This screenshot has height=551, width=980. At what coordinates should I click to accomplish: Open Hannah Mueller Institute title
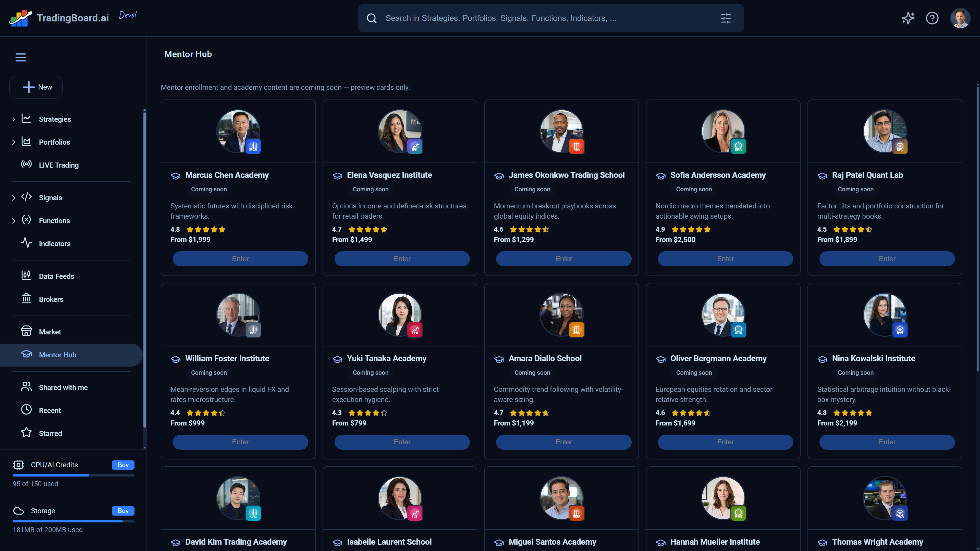tap(715, 542)
